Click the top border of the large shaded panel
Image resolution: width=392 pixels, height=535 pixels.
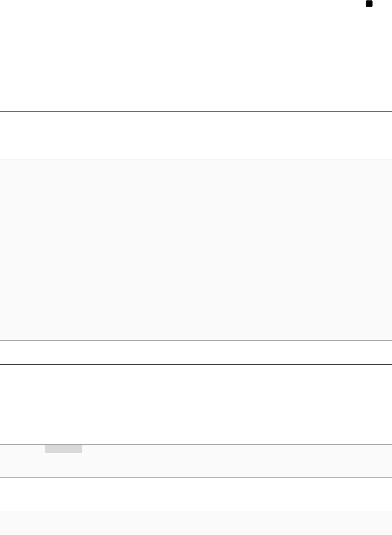[196, 159]
